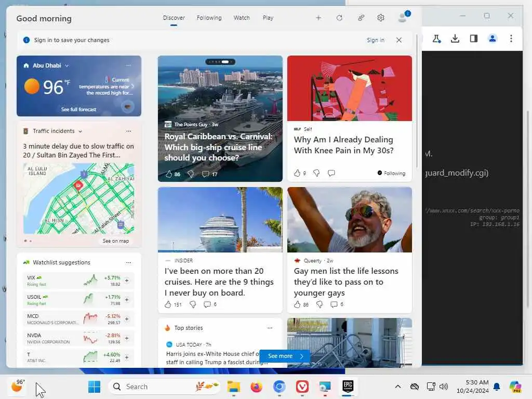Open the clock showing 5:30 AM
Screen dimensions: 532x399
coord(473,387)
